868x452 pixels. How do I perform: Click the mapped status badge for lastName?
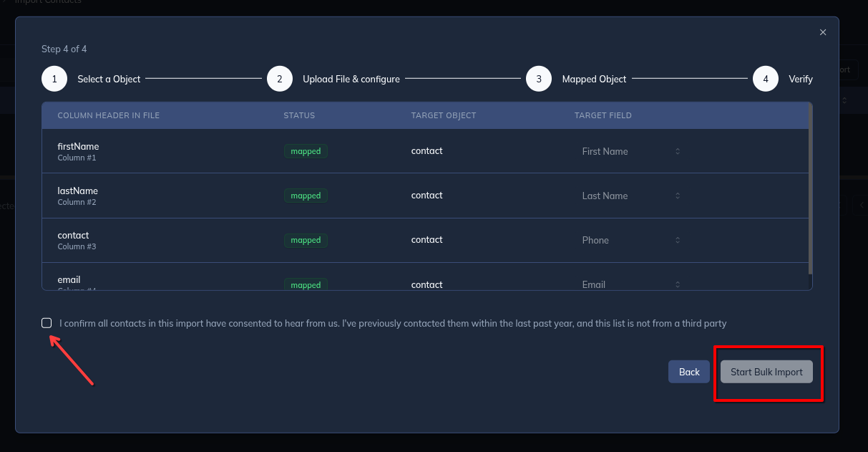(x=306, y=196)
